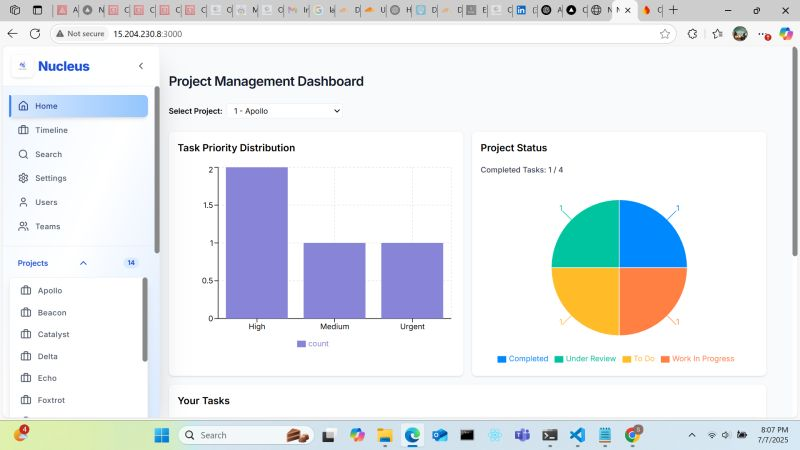
Task: Click the blue Completed pie slice
Action: 648,239
